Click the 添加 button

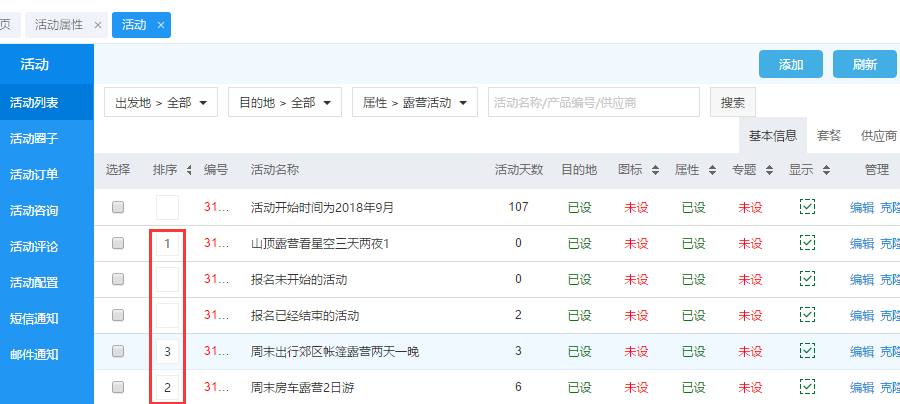pos(790,64)
